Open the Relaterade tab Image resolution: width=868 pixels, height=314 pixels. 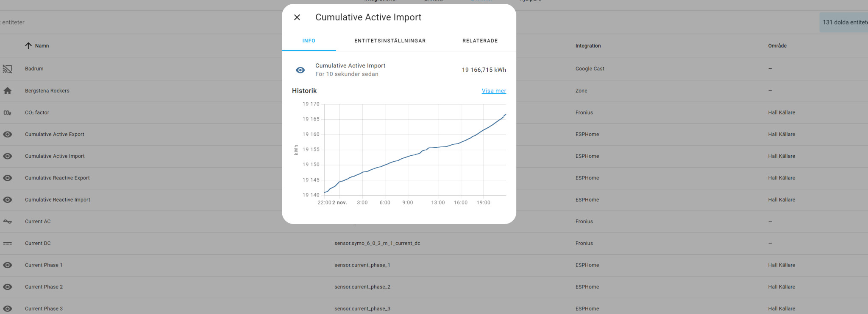[x=480, y=41]
